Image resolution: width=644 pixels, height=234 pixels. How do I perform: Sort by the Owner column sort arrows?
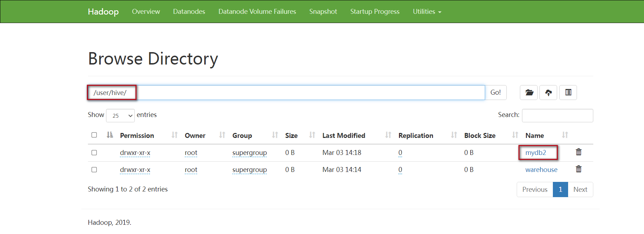(x=222, y=135)
